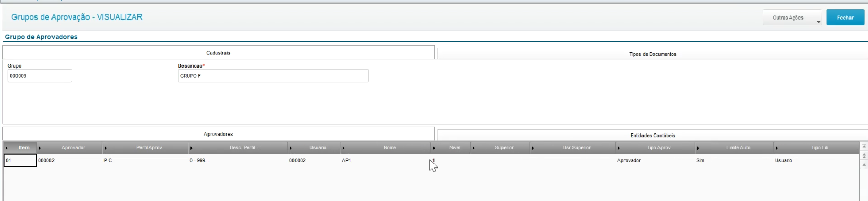Click the Nome column header
Image resolution: width=868 pixels, height=201 pixels.
(x=386, y=148)
